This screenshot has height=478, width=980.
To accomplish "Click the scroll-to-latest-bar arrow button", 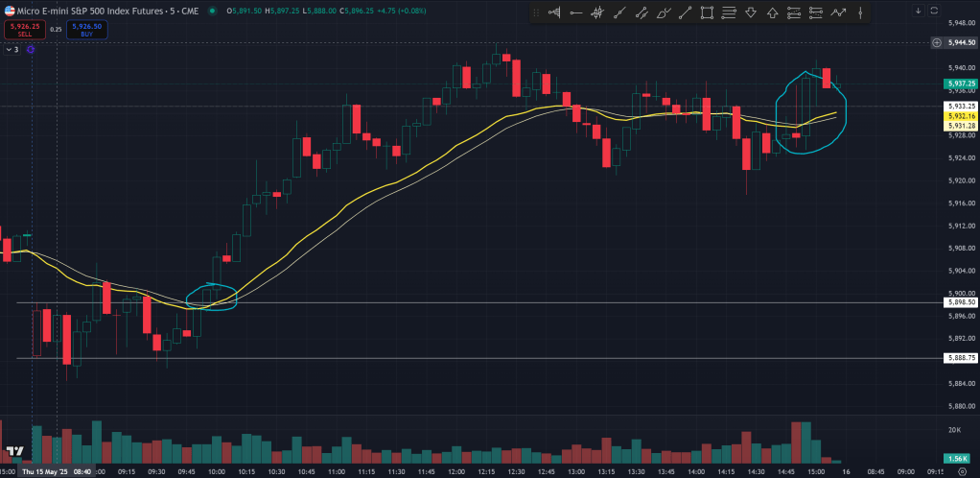I will [918, 11].
